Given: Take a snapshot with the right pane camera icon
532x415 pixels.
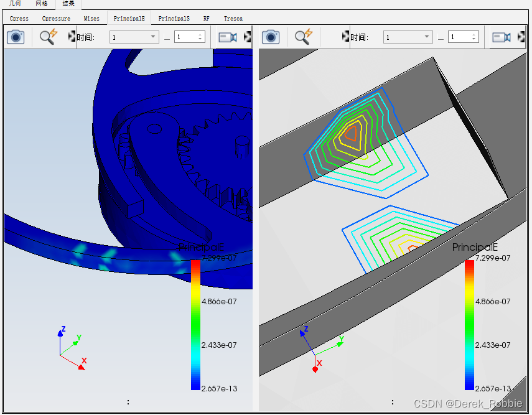Looking at the screenshot, I should [x=271, y=37].
